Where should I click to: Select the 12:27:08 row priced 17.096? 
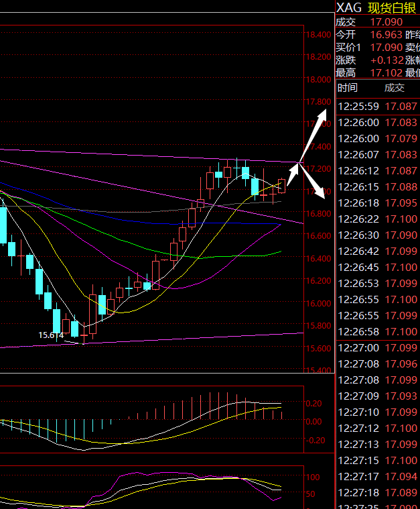click(378, 364)
